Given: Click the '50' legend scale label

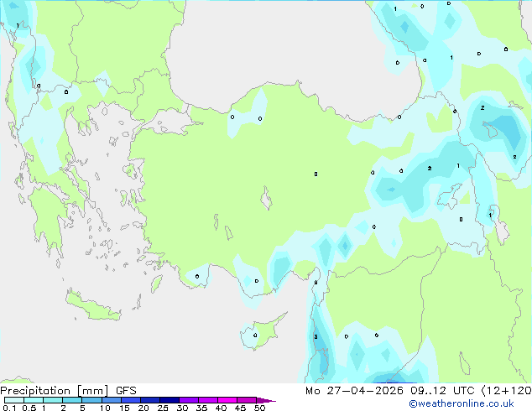Looking at the screenshot, I should (259, 408).
